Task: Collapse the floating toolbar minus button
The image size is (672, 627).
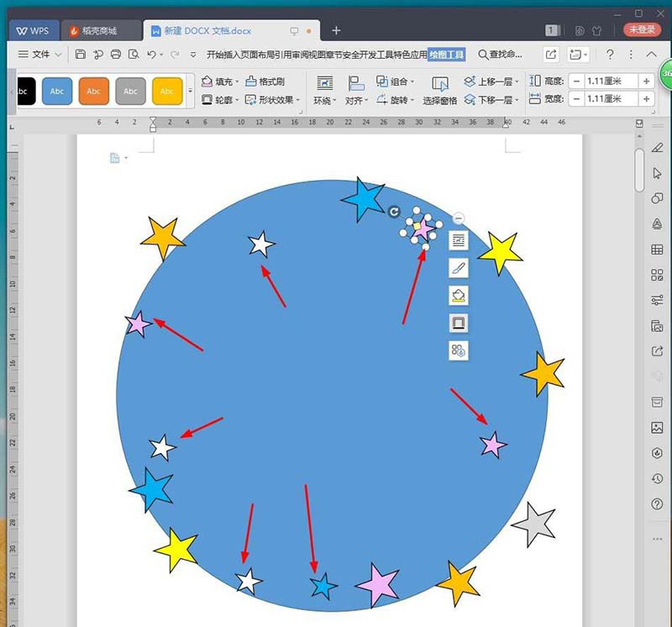Action: 458,219
